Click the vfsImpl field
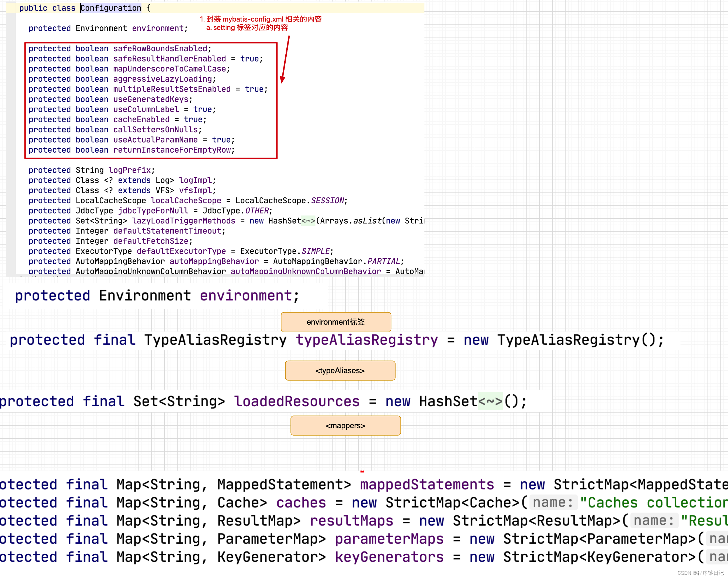 pyautogui.click(x=195, y=190)
